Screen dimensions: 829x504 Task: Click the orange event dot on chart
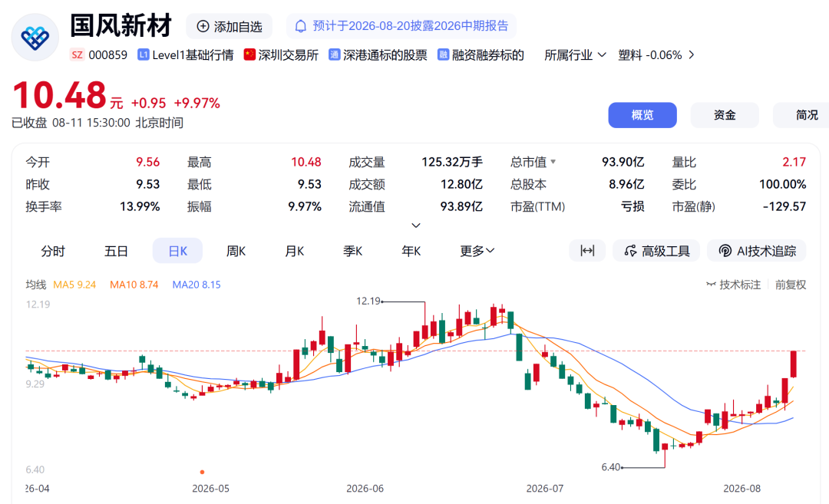pos(203,472)
